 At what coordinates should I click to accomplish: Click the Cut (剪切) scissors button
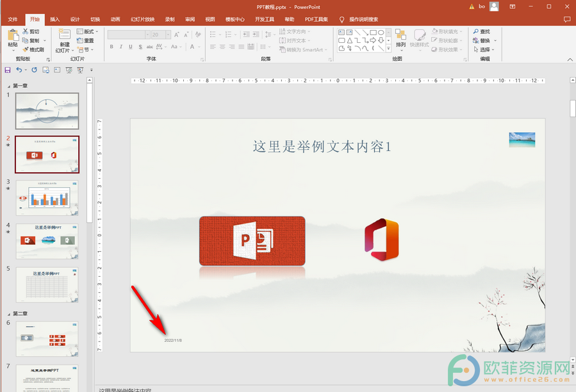pos(31,31)
